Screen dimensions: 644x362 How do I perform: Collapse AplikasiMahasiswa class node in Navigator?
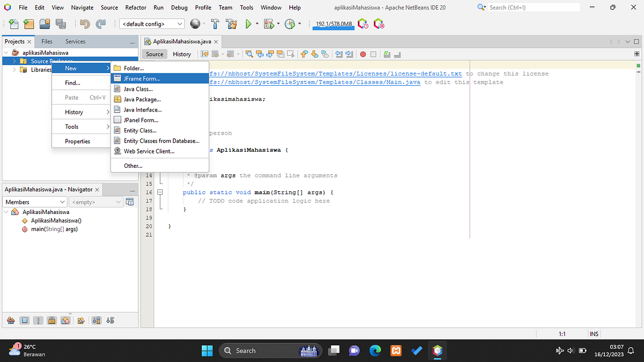point(6,212)
